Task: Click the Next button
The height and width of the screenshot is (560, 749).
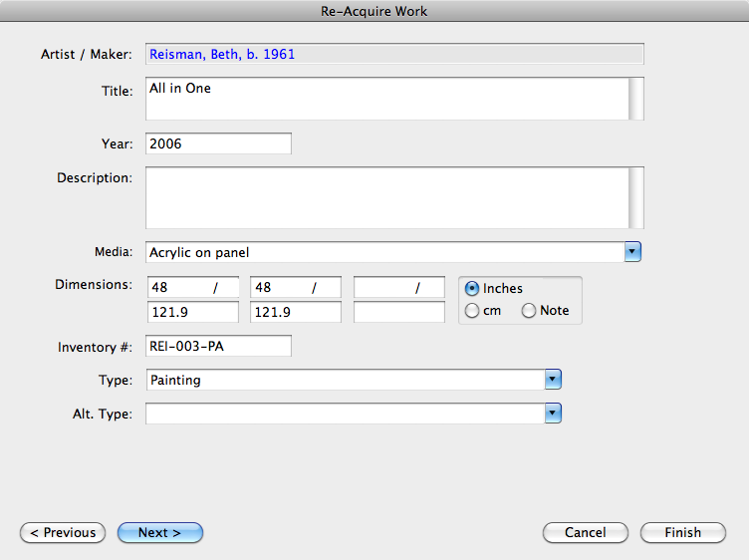Action: point(159,533)
